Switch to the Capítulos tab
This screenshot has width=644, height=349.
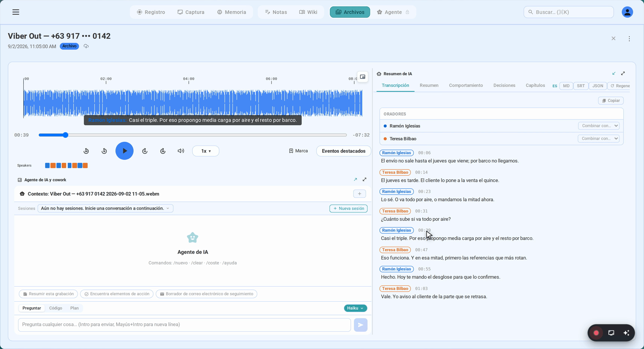535,85
